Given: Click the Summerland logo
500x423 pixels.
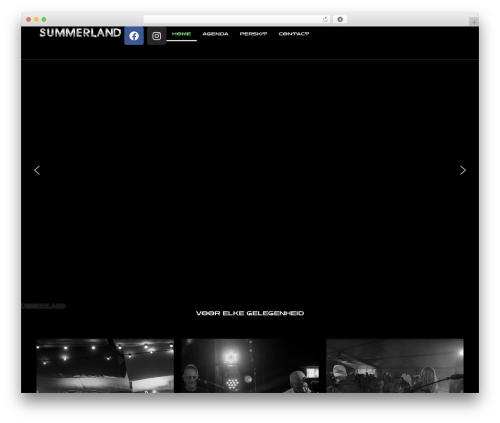Looking at the screenshot, I should pos(80,33).
